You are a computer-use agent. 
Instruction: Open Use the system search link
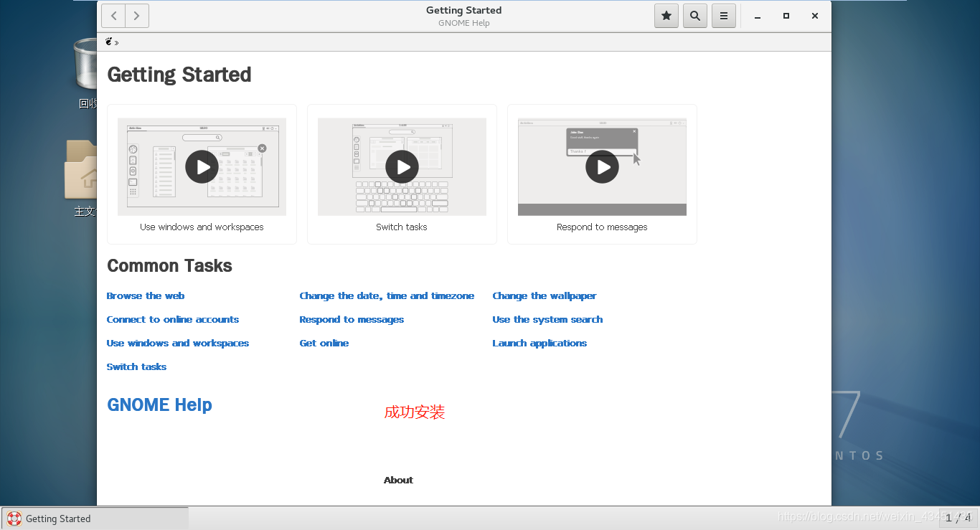click(x=547, y=319)
